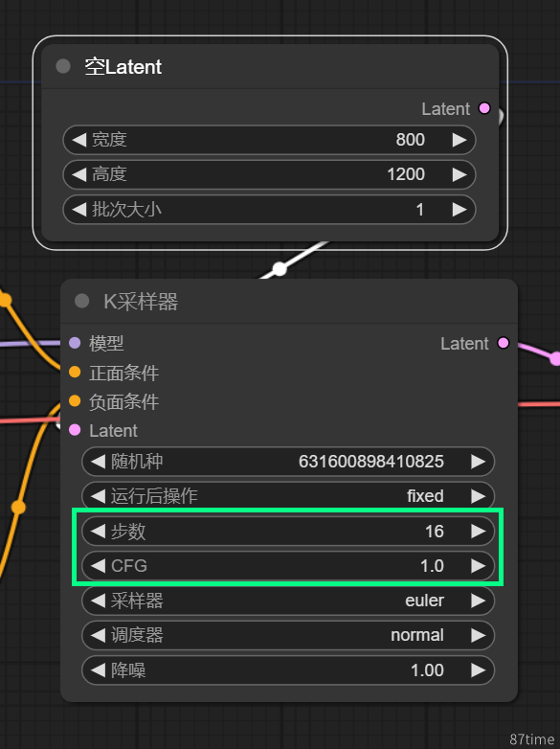The height and width of the screenshot is (749, 560).
Task: Click the Latent output socket of K采样器 node
Action: coord(504,343)
